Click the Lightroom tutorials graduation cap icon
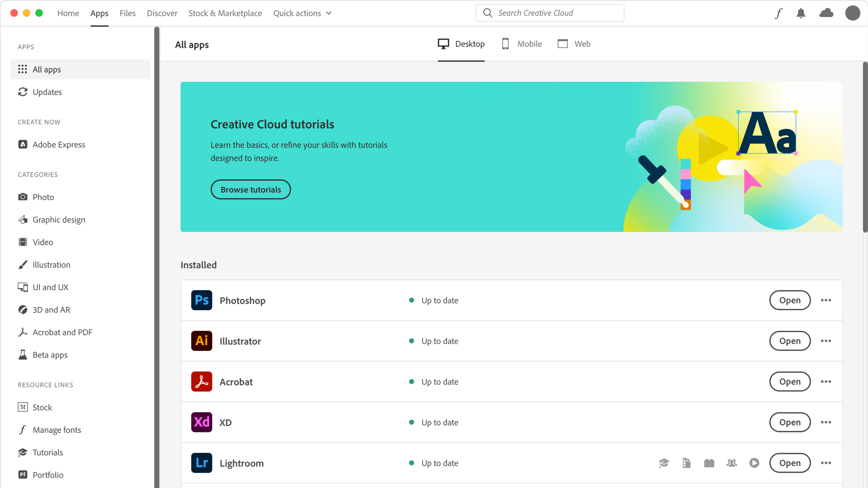The height and width of the screenshot is (488, 868). [x=664, y=463]
